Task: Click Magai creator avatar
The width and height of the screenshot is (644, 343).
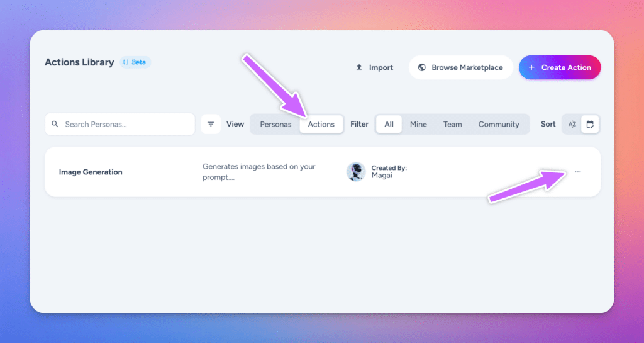Action: [x=356, y=172]
